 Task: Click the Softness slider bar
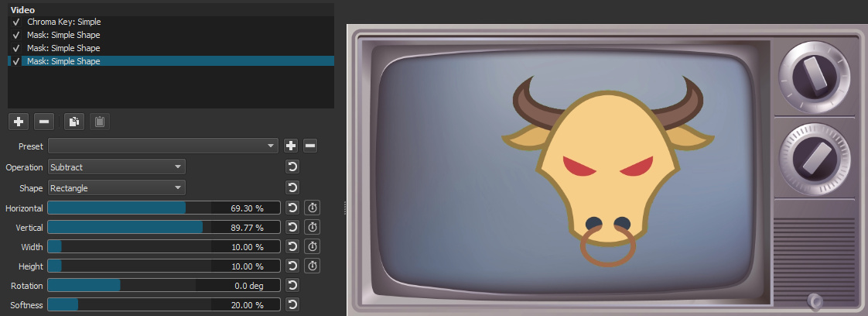pyautogui.click(x=164, y=305)
